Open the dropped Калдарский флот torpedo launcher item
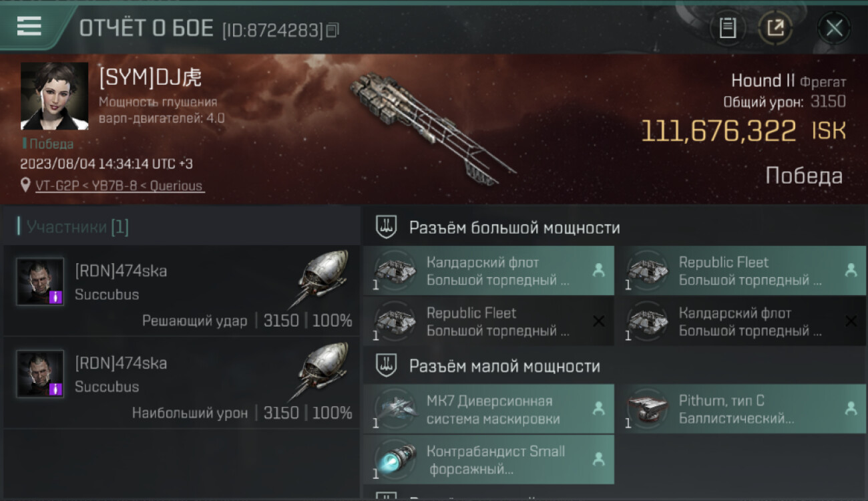Viewport: 868px width, 501px height. [x=489, y=271]
